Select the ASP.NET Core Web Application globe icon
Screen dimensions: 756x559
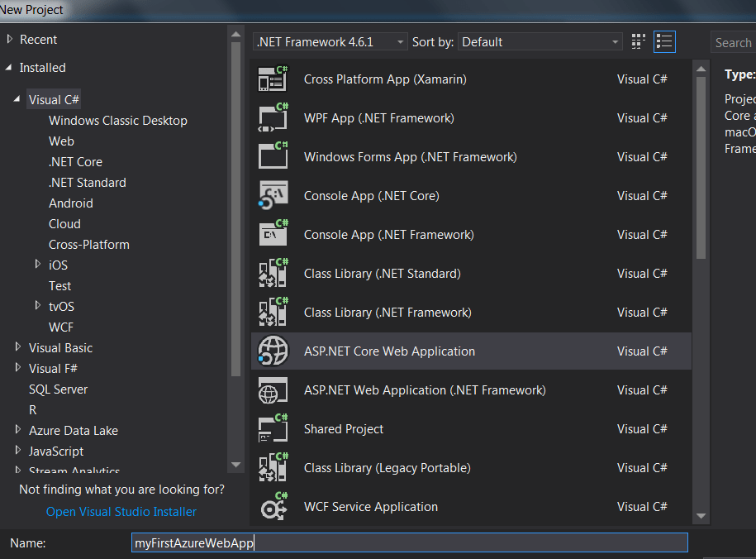[273, 351]
